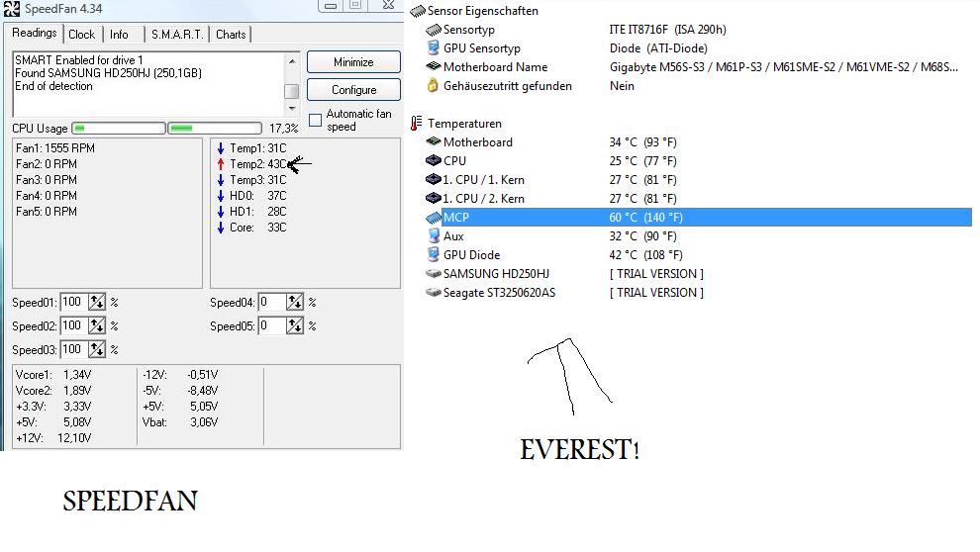The height and width of the screenshot is (552, 980).
Task: Click the Motherboard temperature row icon
Action: pyautogui.click(x=434, y=141)
